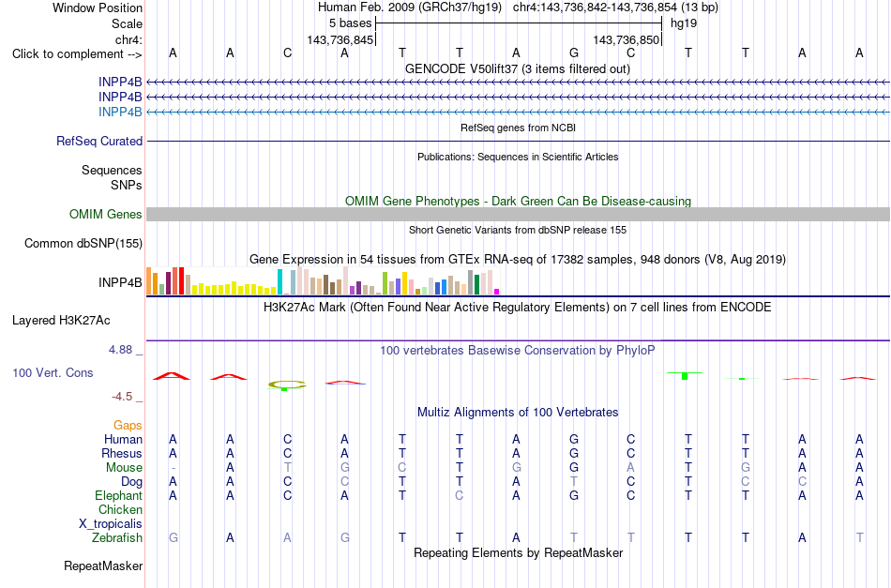
Task: Click 'Short Genetic Variants from dbSNP' title
Action: (518, 230)
